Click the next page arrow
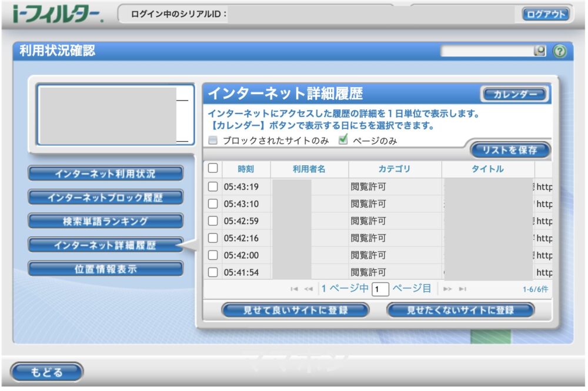 449,288
